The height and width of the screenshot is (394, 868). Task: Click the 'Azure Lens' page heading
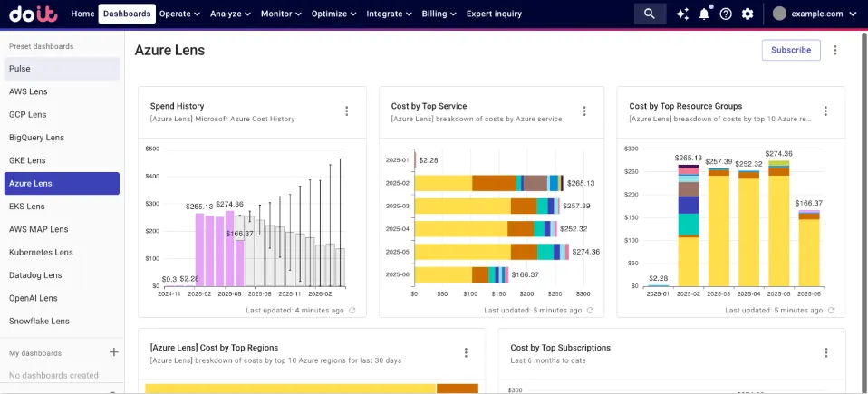coord(170,51)
